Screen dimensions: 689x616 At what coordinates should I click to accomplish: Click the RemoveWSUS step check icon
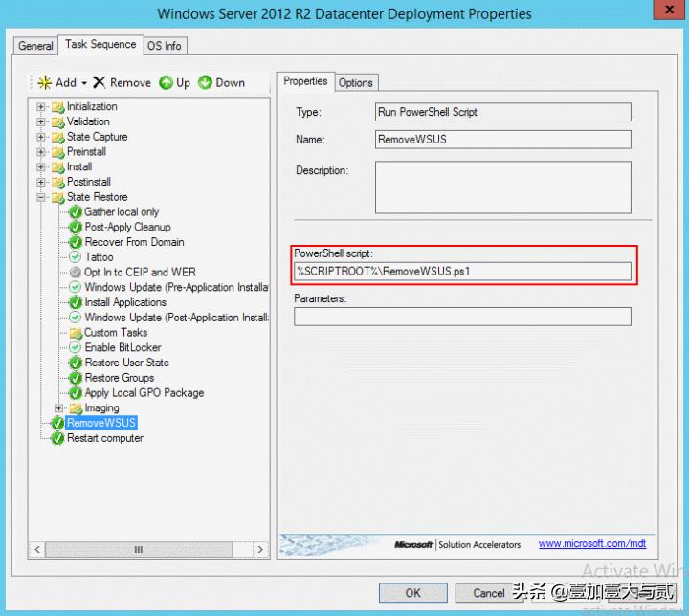pyautogui.click(x=57, y=424)
